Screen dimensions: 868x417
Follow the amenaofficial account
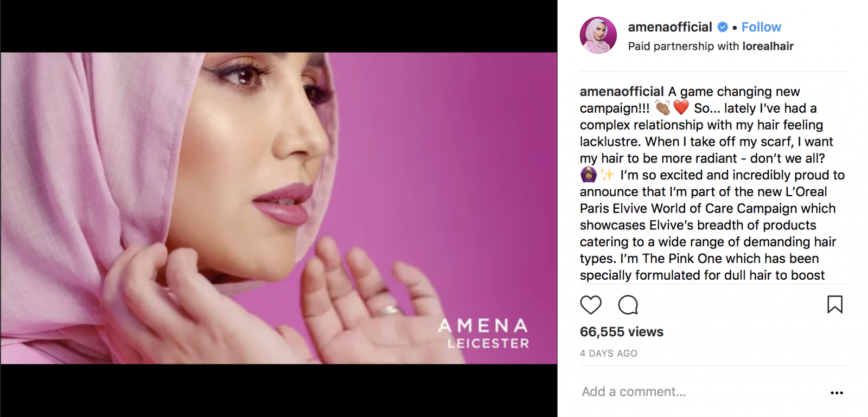point(761,27)
